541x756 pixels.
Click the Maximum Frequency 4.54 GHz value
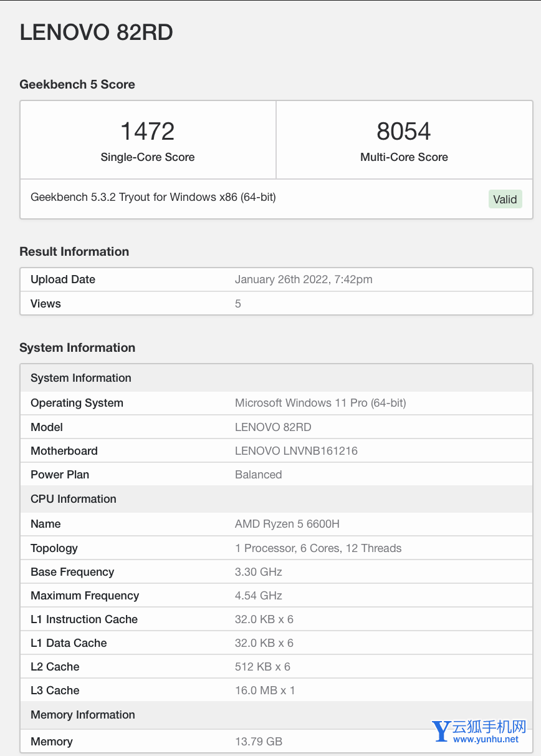pos(259,596)
